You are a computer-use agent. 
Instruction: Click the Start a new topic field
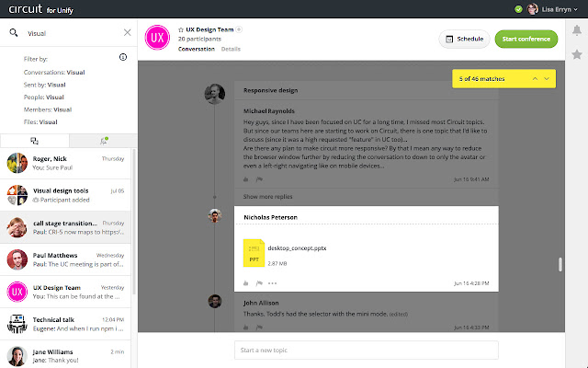click(x=366, y=350)
